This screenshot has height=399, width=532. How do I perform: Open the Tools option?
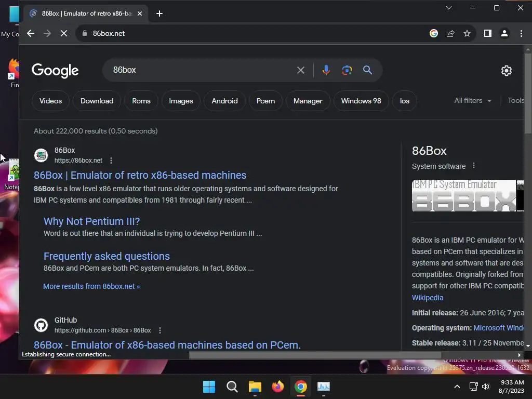coord(516,100)
